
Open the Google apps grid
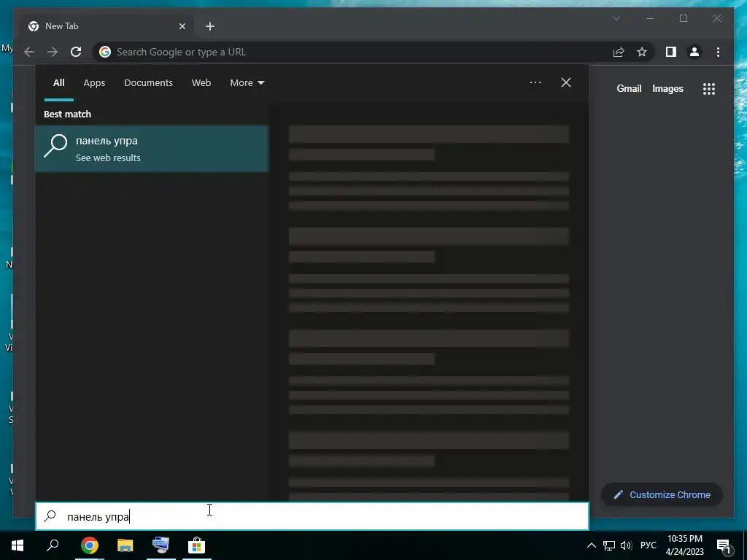click(709, 88)
